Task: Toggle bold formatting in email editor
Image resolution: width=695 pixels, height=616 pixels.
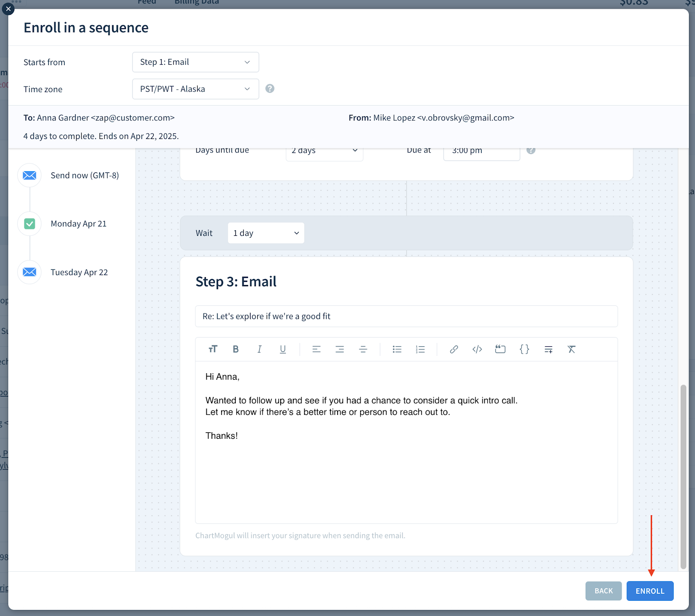Action: (236, 349)
